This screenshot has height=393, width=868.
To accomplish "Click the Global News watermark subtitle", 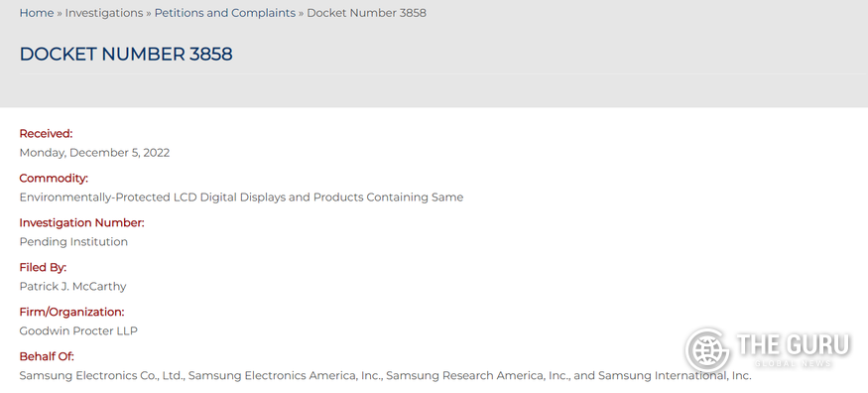I will tap(793, 363).
